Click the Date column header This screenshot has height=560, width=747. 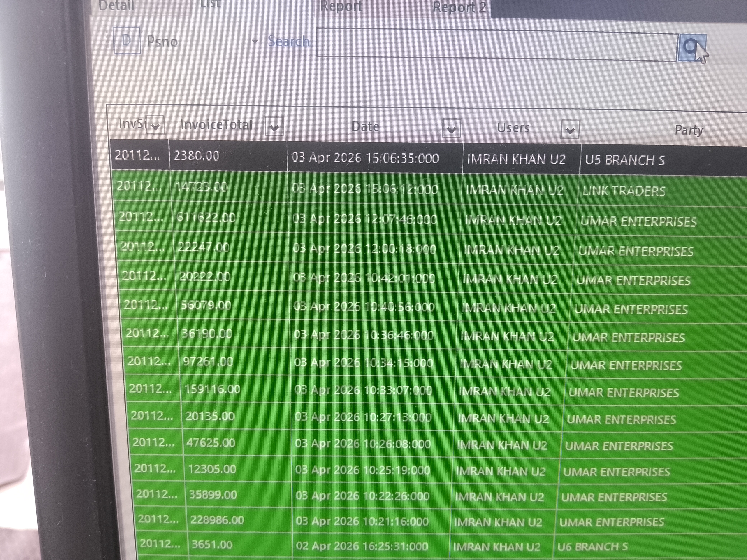tap(365, 127)
